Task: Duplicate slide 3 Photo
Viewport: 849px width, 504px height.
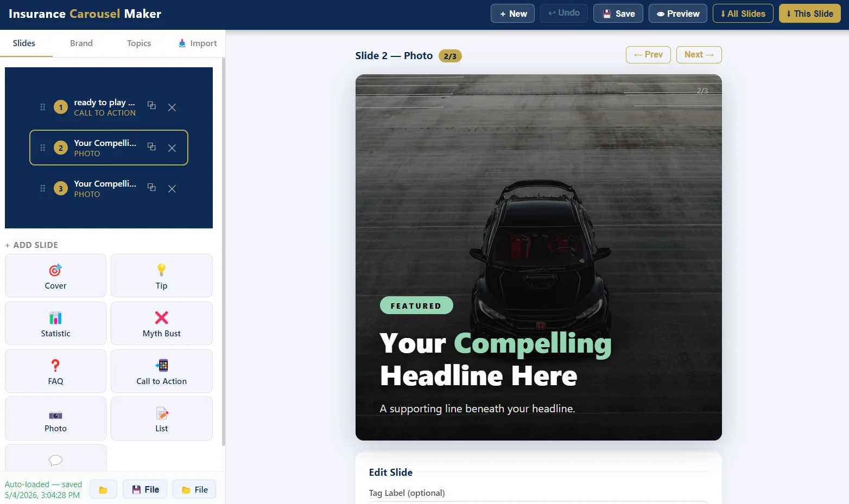Action: 152,187
